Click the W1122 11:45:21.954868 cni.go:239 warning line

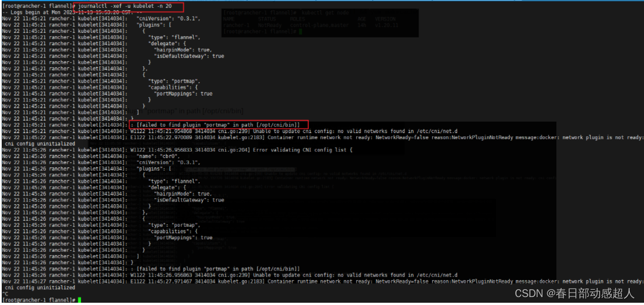click(x=229, y=131)
